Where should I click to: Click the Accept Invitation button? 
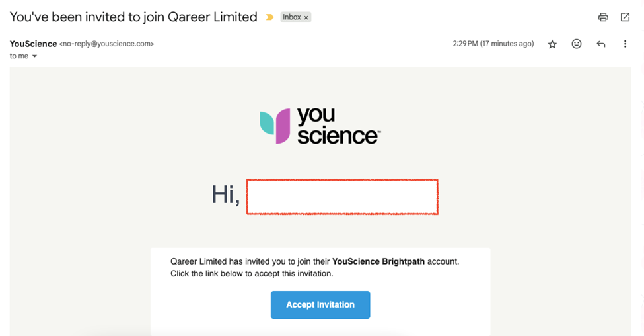[320, 305]
